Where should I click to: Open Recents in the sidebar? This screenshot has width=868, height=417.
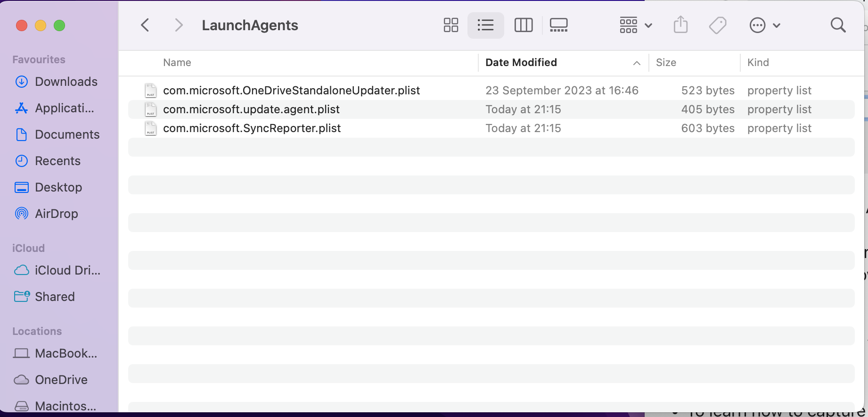[48, 161]
